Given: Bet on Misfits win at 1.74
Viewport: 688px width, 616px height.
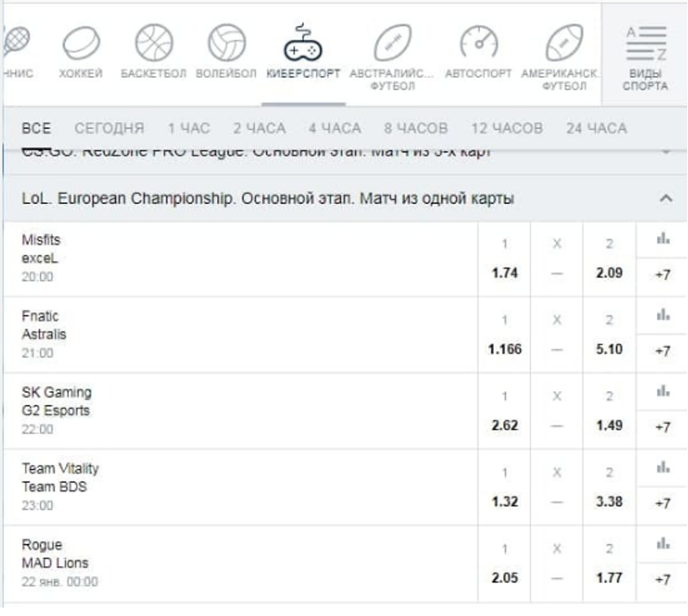Looking at the screenshot, I should (505, 273).
